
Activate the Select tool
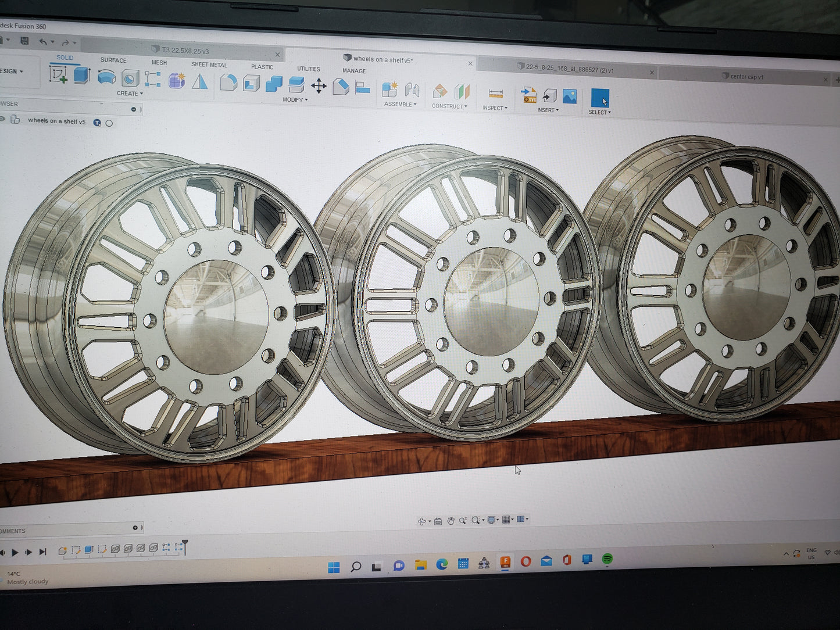(x=600, y=98)
